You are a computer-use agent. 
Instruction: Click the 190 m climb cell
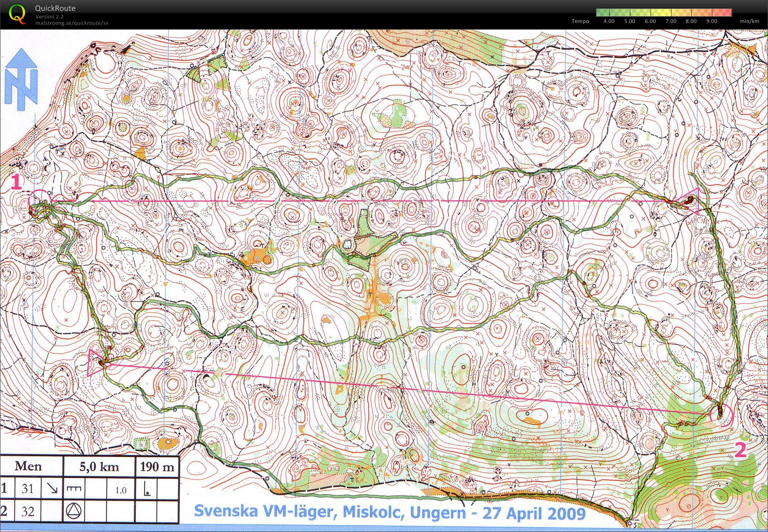[x=157, y=467]
